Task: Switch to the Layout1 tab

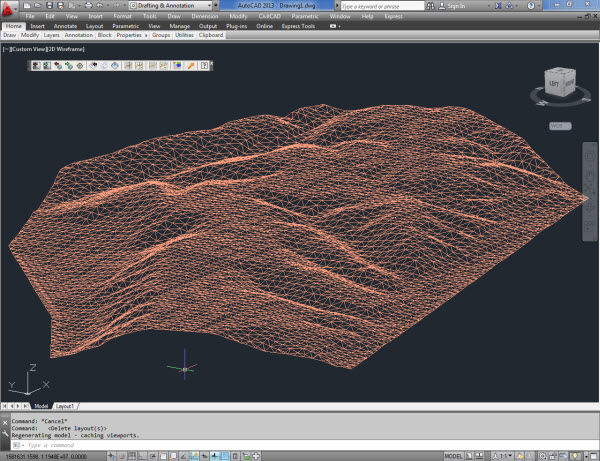Action: pyautogui.click(x=65, y=407)
